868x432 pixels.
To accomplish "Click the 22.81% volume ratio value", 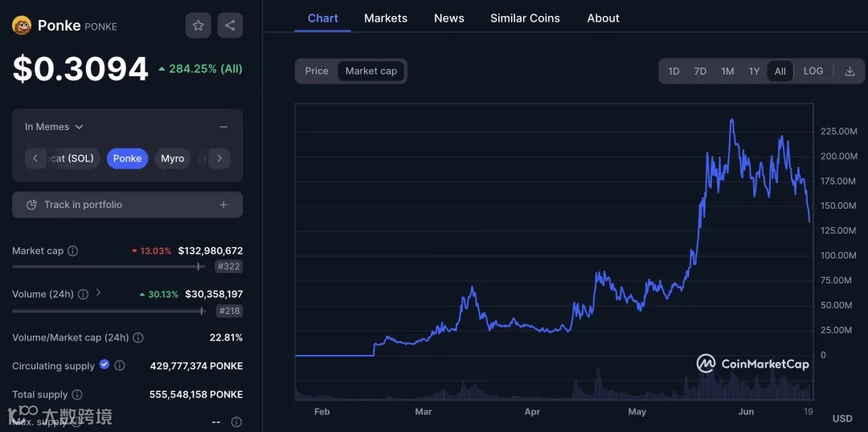I will click(x=226, y=337).
